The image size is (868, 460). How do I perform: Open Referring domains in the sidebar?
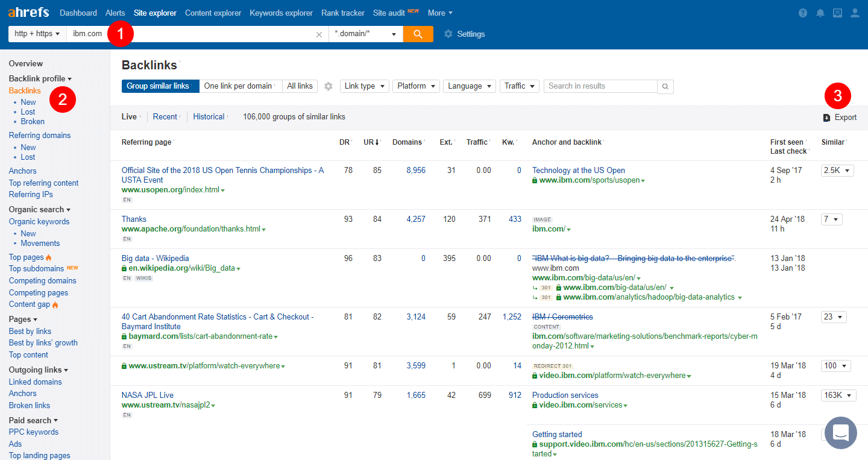pyautogui.click(x=40, y=135)
